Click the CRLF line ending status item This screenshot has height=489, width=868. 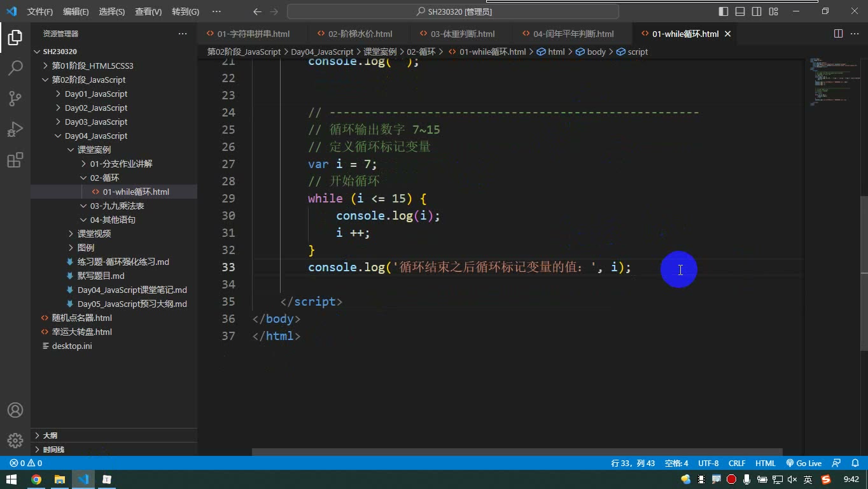click(x=737, y=464)
